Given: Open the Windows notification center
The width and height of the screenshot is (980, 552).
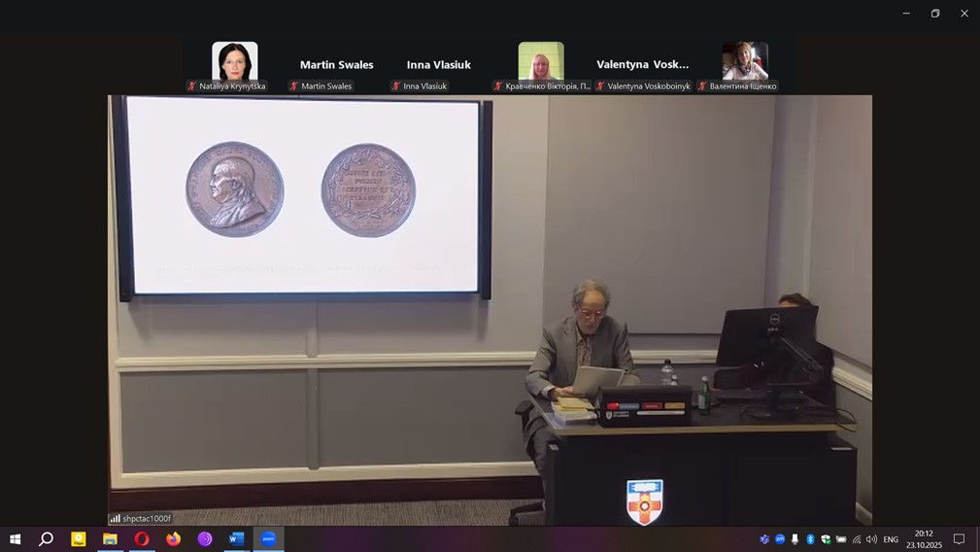Looking at the screenshot, I should (x=959, y=539).
